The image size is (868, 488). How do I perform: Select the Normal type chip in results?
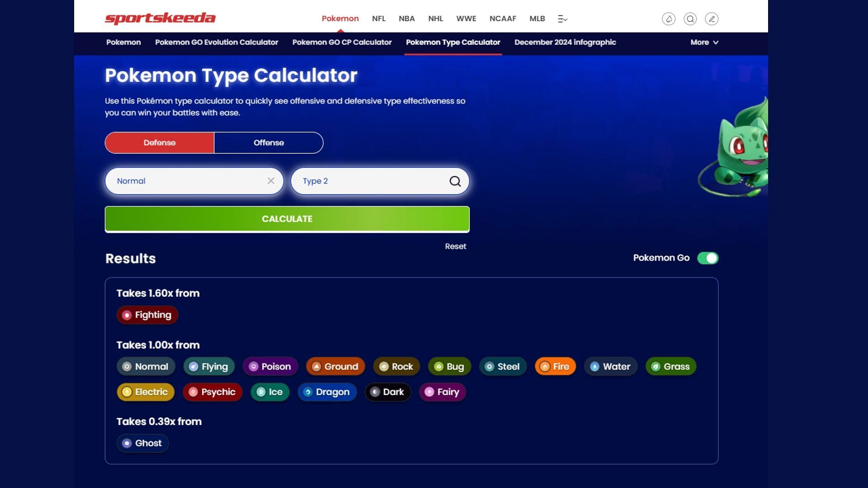point(146,366)
